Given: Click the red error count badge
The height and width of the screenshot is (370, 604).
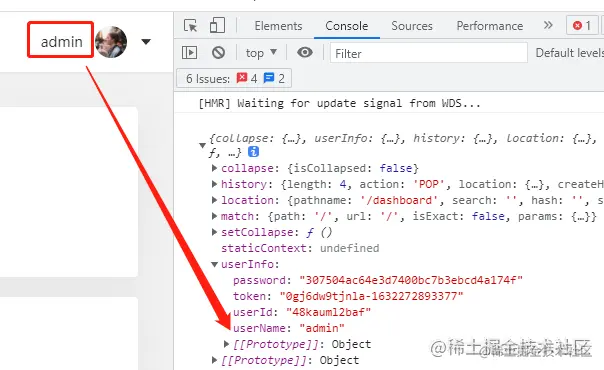Looking at the screenshot, I should click(x=582, y=26).
